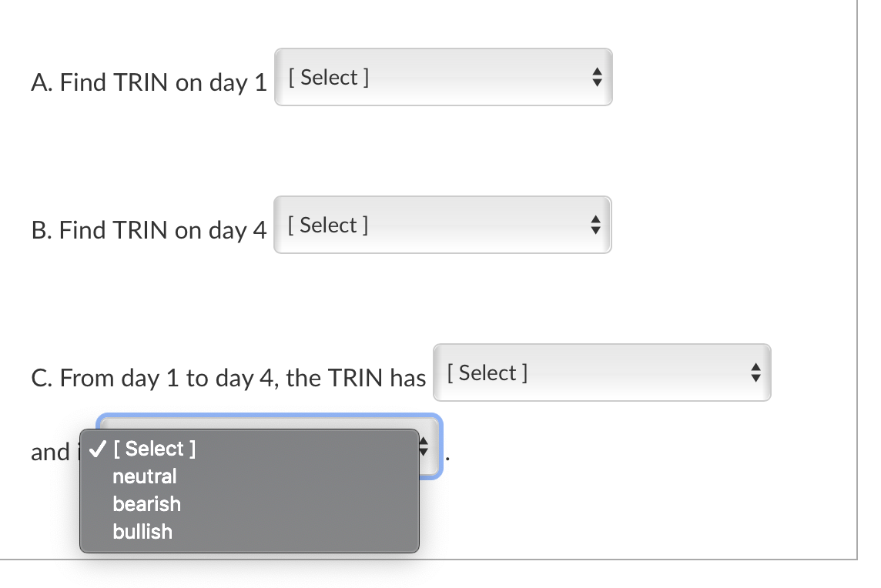881x588 pixels.
Task: Click the up-down arrows on question A's dropdown
Action: (x=598, y=77)
